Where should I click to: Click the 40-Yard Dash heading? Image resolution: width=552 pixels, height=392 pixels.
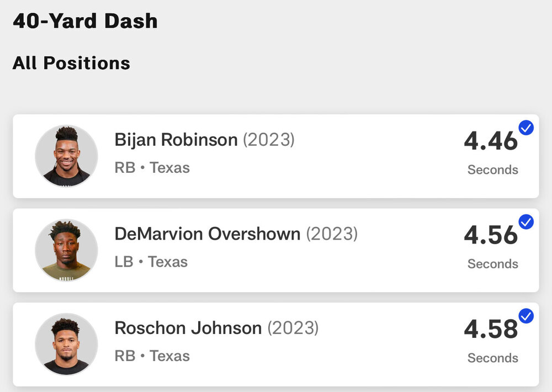(x=85, y=21)
